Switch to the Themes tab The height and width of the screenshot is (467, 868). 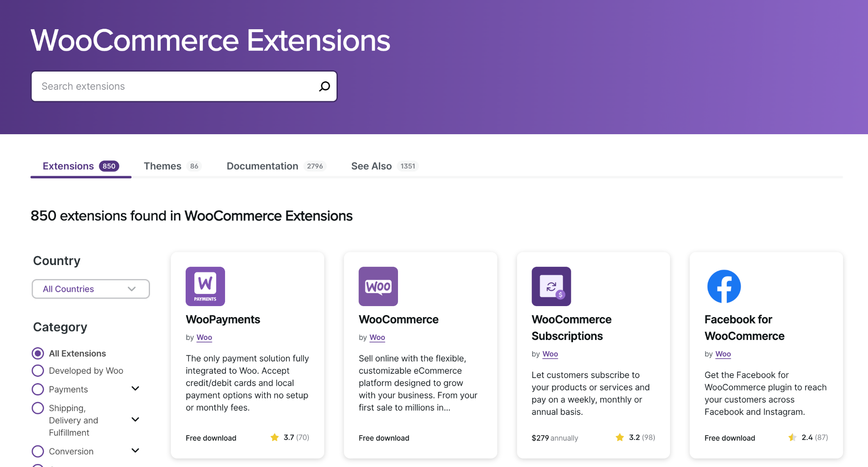pyautogui.click(x=172, y=166)
